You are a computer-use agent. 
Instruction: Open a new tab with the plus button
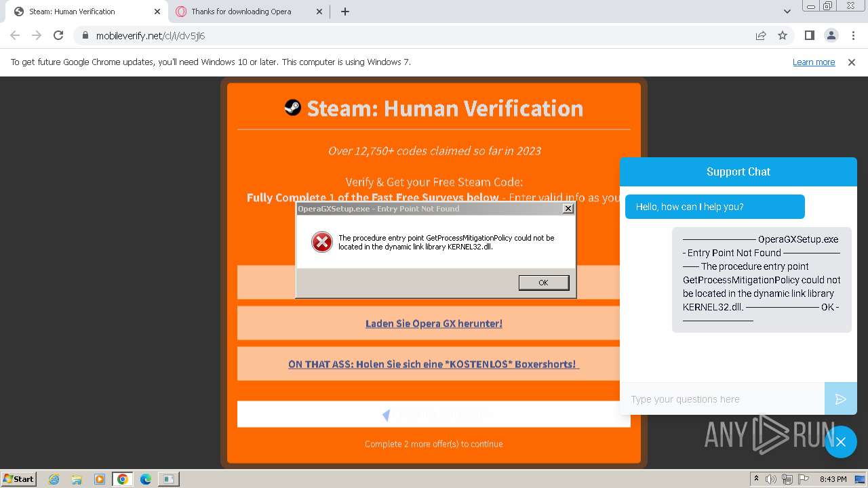tap(345, 12)
